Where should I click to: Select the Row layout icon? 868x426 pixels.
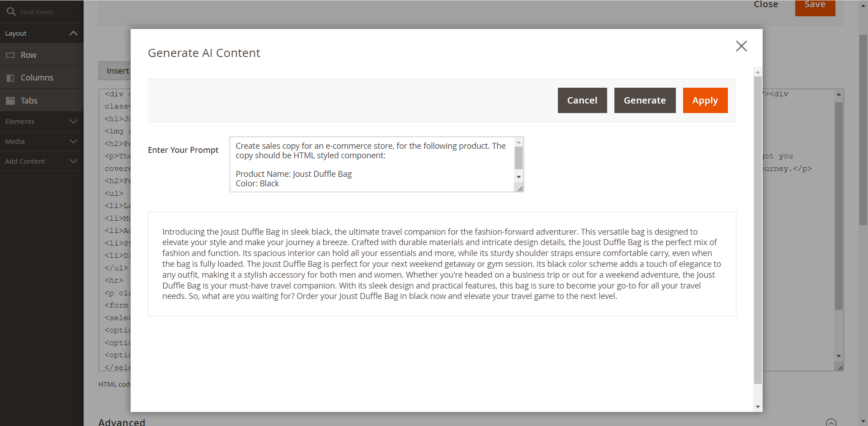pyautogui.click(x=10, y=55)
